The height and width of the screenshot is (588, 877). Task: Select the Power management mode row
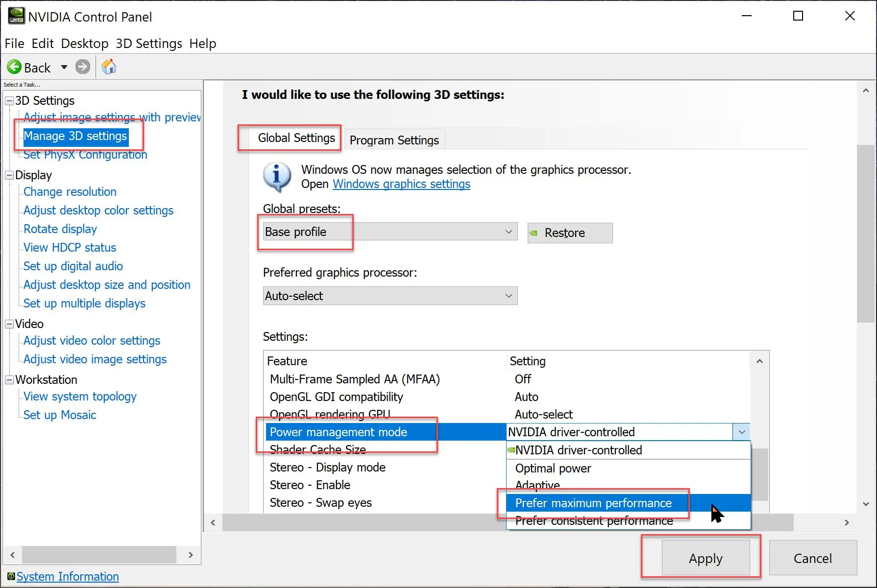(386, 432)
